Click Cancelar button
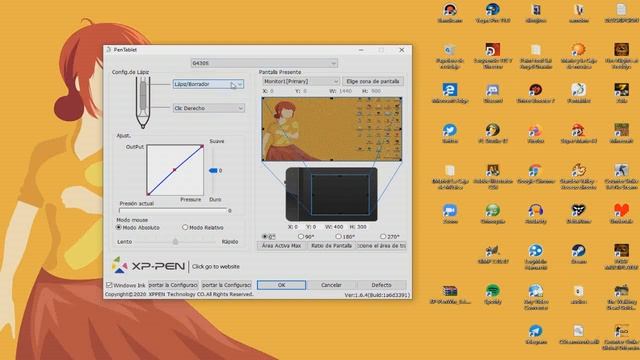This screenshot has width=640, height=360. pos(331,285)
